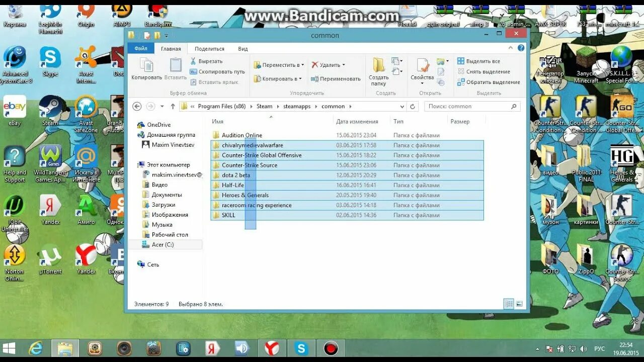Collapse the ribbon with chevron arrow
644x362 pixels.
(x=512, y=48)
